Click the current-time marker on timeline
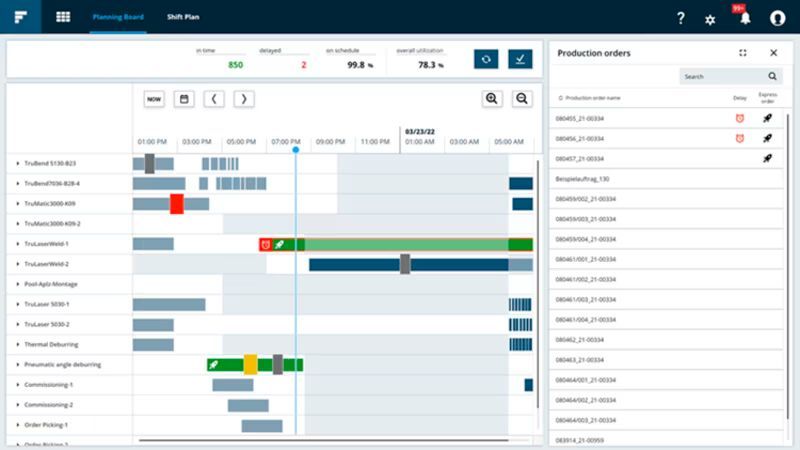The height and width of the screenshot is (450, 800). pos(295,149)
